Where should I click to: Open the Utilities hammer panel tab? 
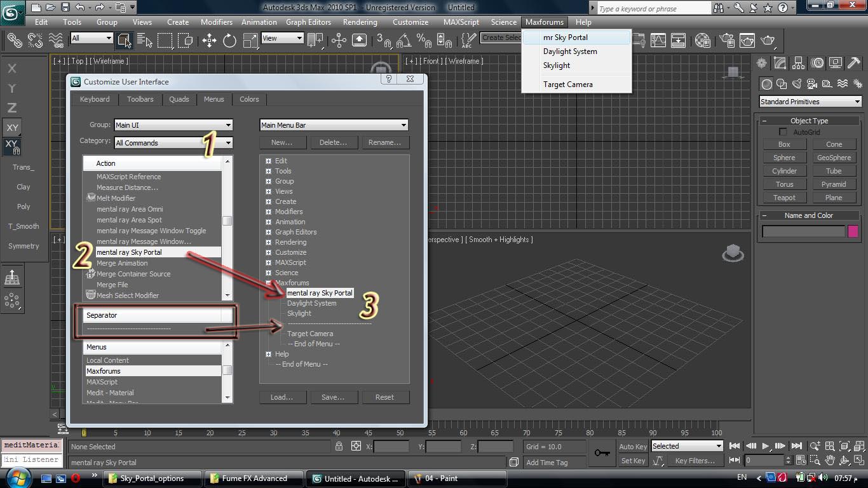[x=854, y=63]
